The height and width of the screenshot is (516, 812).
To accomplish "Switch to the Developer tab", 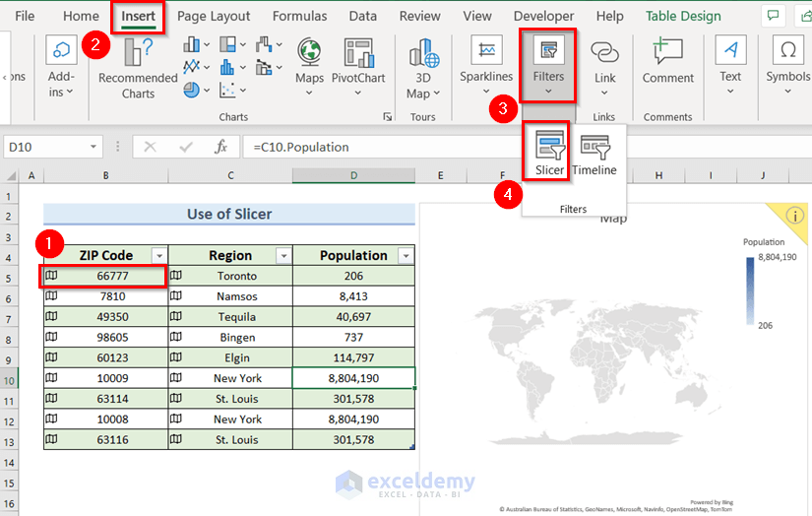I will click(543, 16).
